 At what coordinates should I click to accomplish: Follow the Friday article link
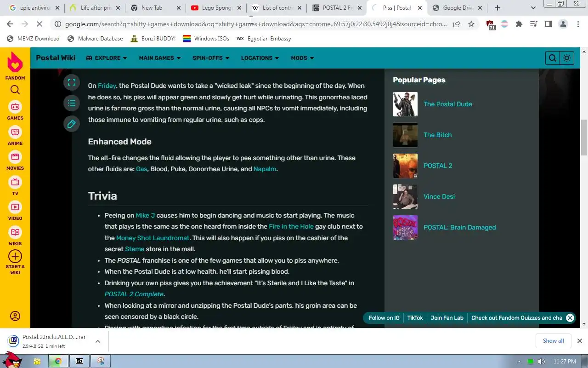tap(107, 86)
